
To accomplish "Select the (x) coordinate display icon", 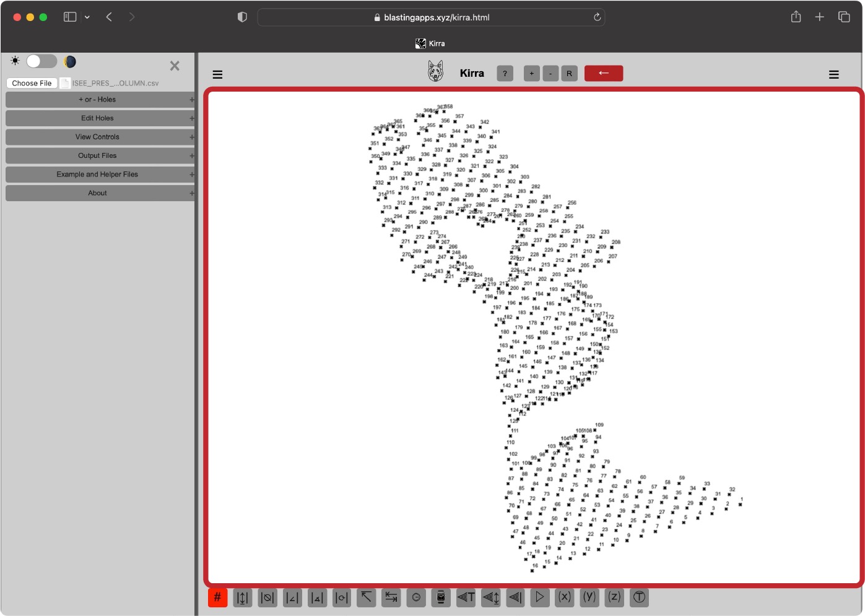I will click(564, 597).
